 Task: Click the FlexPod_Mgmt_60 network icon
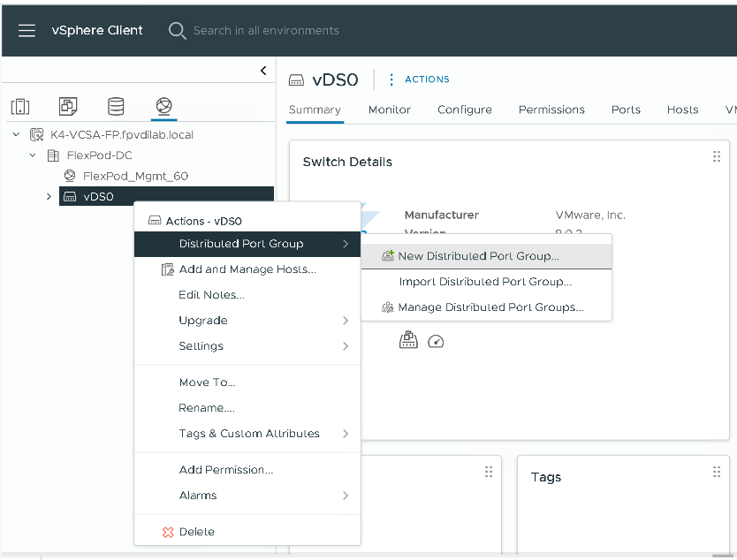point(70,176)
